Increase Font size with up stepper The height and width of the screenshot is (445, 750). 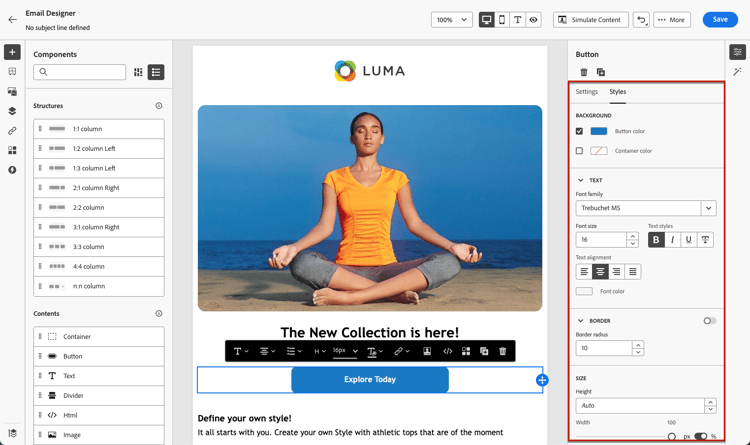(633, 236)
